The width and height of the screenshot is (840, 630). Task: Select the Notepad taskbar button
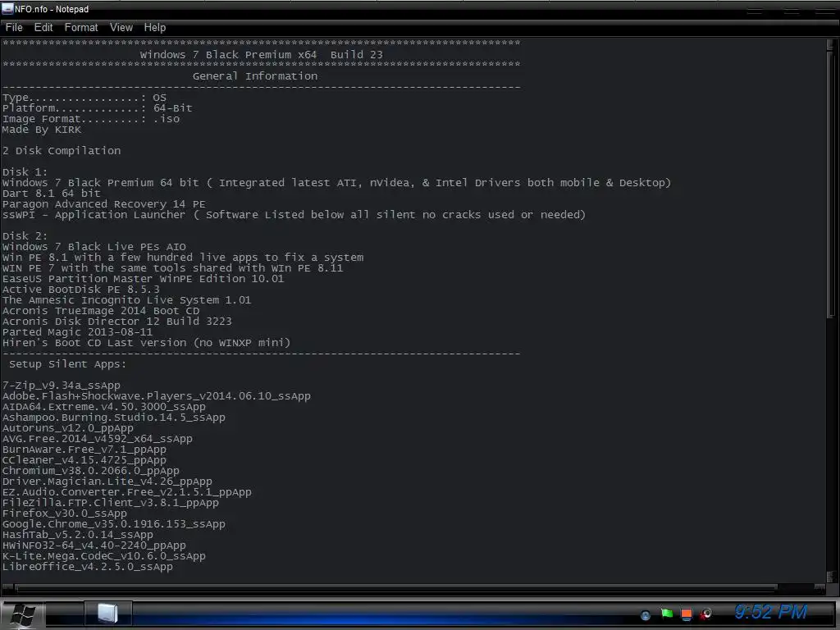point(107,613)
